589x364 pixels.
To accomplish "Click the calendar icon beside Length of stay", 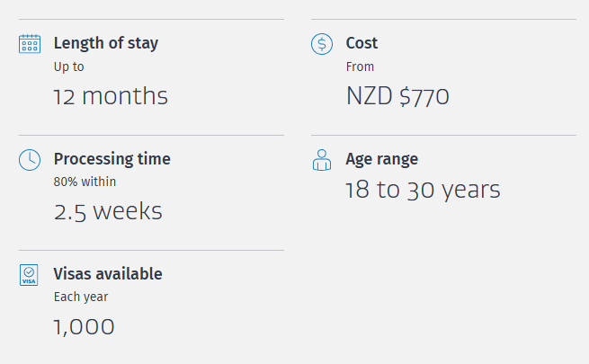I will (x=30, y=44).
